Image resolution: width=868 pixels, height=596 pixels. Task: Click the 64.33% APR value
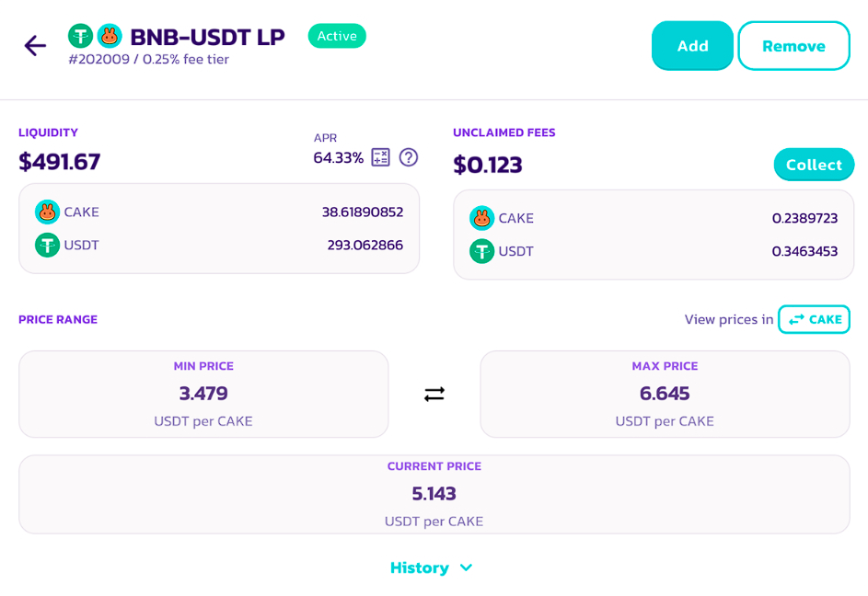338,157
